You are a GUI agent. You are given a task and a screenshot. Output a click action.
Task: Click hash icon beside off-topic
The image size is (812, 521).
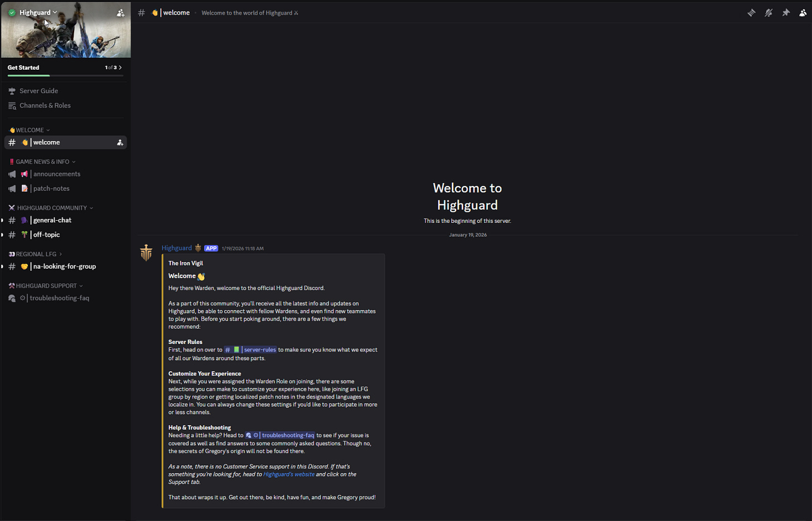tap(12, 235)
